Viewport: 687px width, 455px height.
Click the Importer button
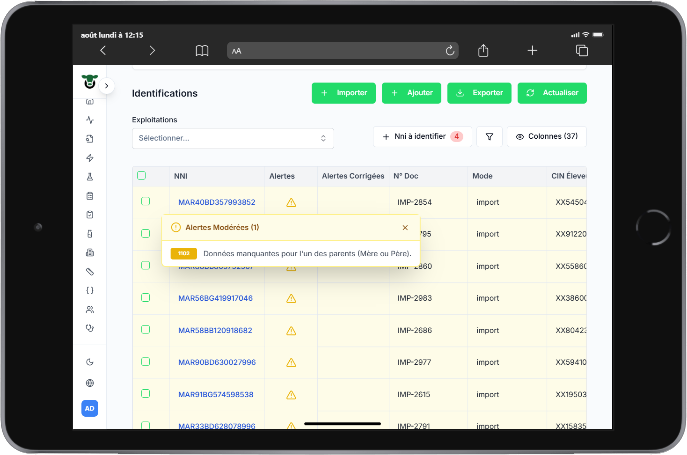(x=344, y=93)
